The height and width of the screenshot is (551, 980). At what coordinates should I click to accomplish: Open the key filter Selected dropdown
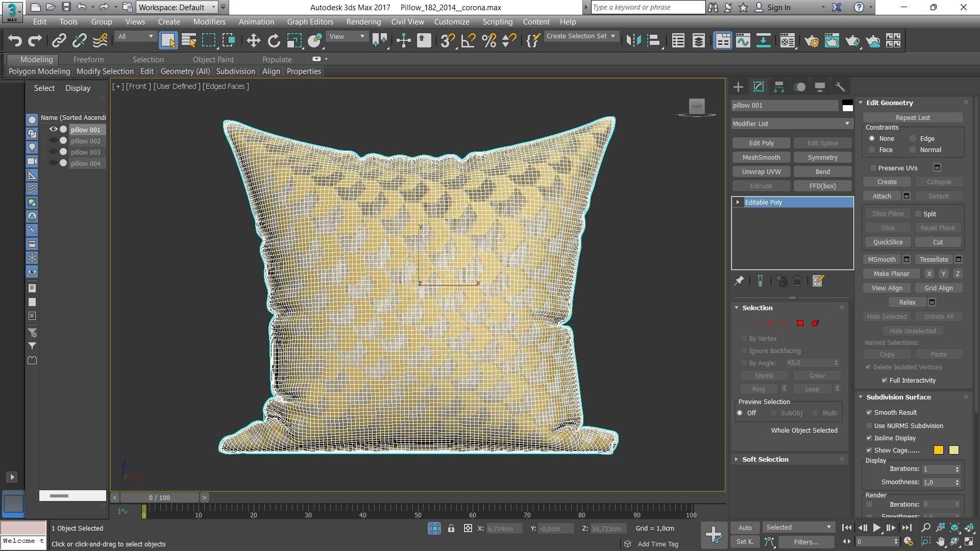798,528
